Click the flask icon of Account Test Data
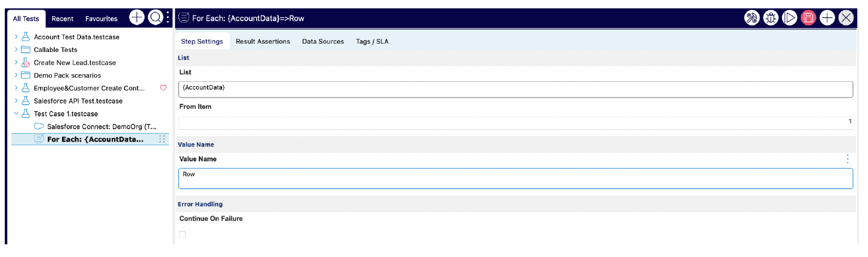Viewport: 868px width, 257px height. click(x=26, y=37)
